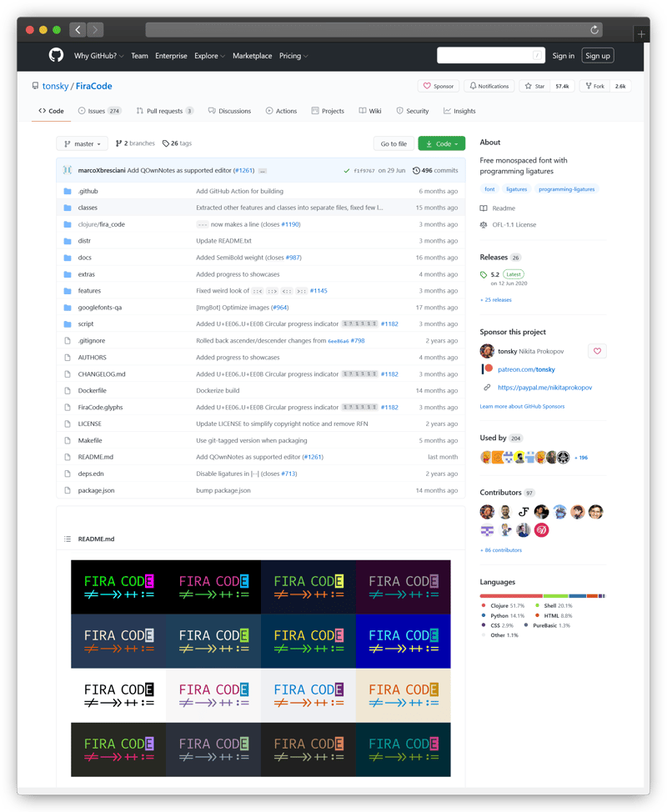
Task: Click the Sign in link
Action: pyautogui.click(x=564, y=56)
